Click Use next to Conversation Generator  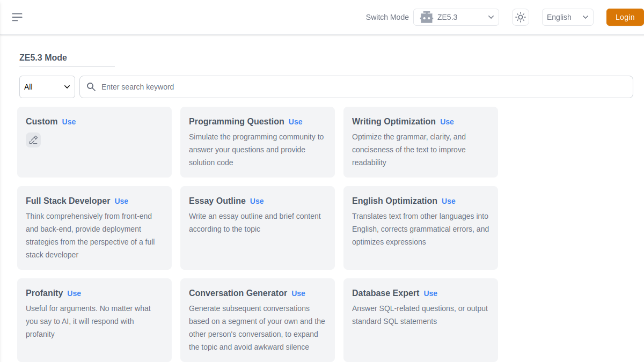[x=298, y=293]
